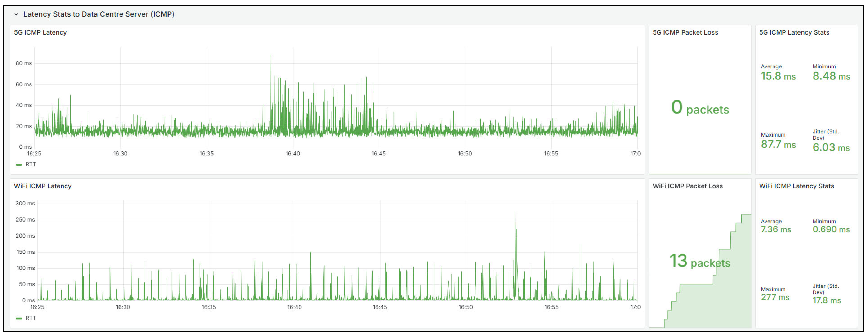This screenshot has width=868, height=335.
Task: Toggle RTT series in 5G latency legend
Action: click(x=31, y=165)
